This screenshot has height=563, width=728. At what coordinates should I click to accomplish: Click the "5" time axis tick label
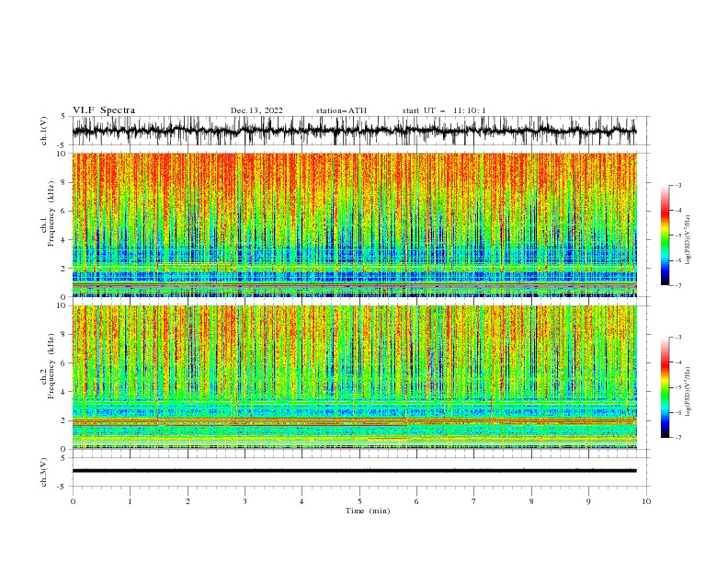[359, 501]
